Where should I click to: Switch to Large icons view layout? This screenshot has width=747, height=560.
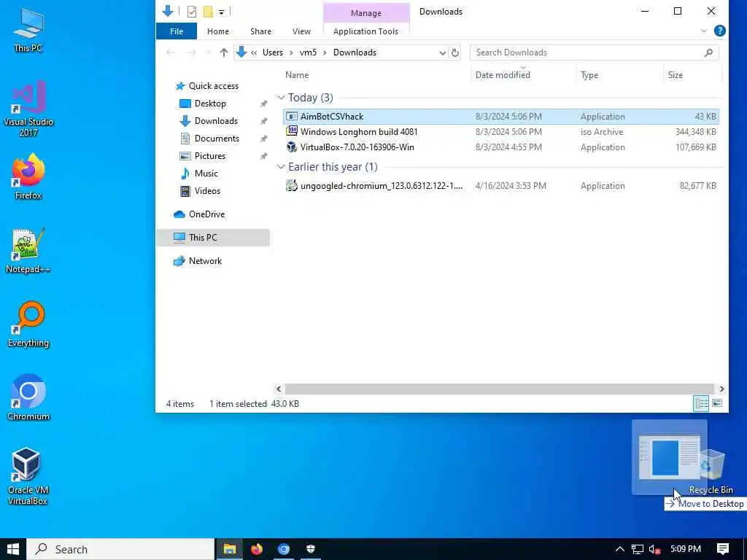717,404
